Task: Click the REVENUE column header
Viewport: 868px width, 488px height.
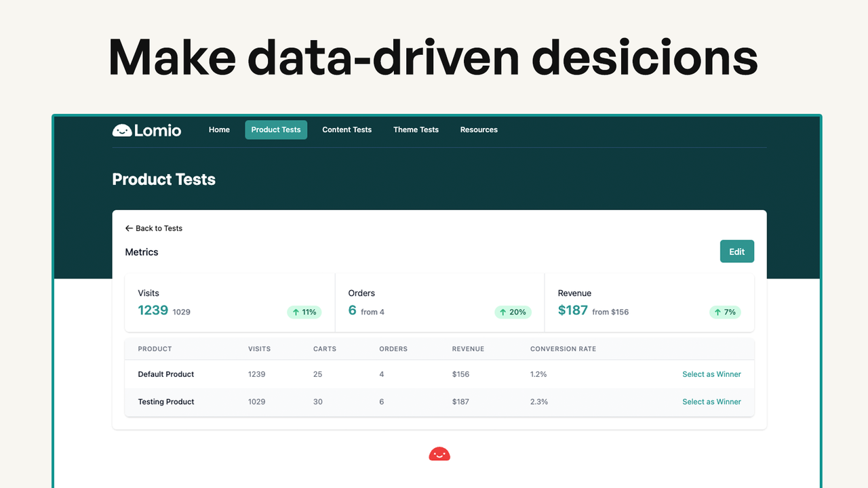Action: [x=468, y=349]
